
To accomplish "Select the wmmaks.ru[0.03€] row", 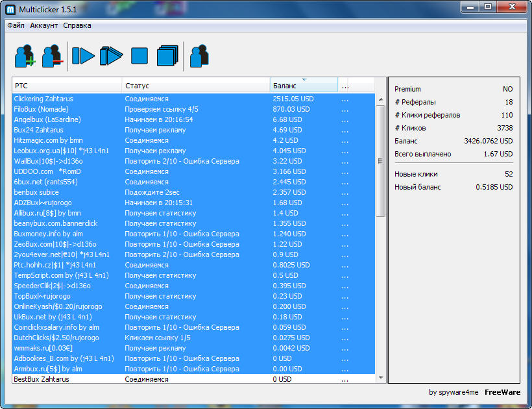I will click(x=194, y=348).
